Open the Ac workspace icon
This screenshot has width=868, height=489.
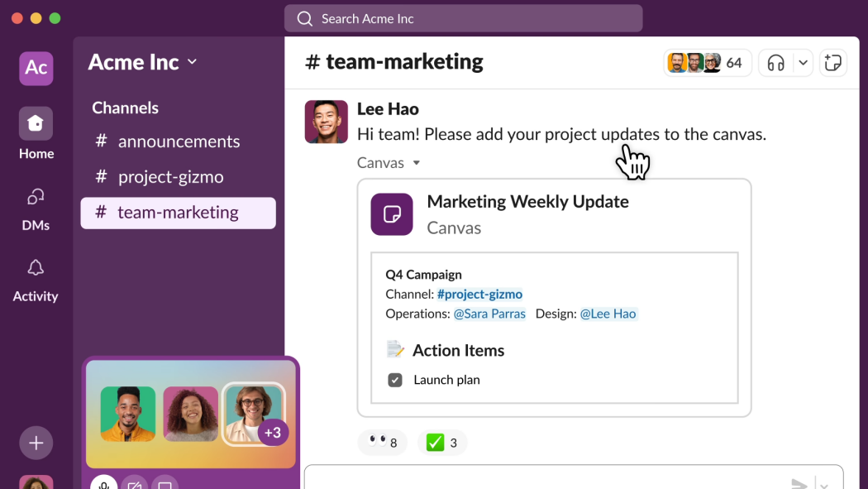tap(36, 69)
